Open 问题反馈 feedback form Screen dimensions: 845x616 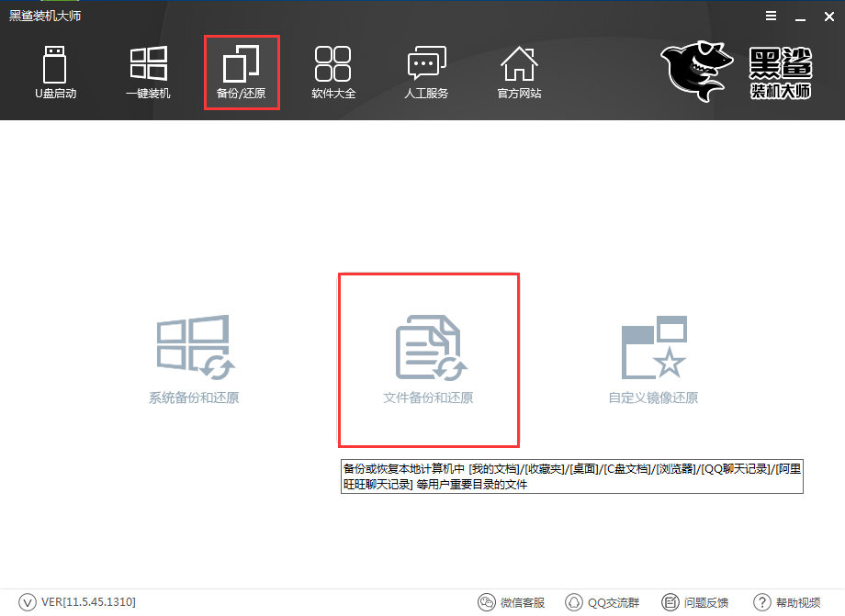[x=695, y=602]
